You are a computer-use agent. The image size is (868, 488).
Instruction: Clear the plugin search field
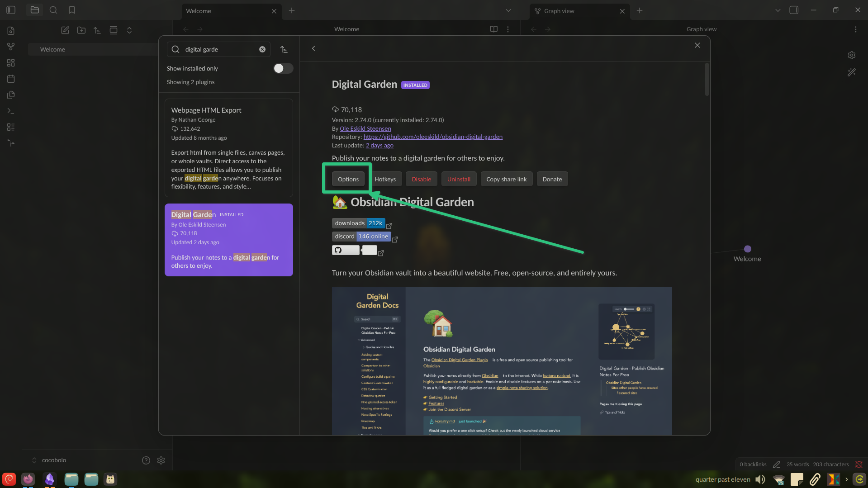click(x=262, y=49)
